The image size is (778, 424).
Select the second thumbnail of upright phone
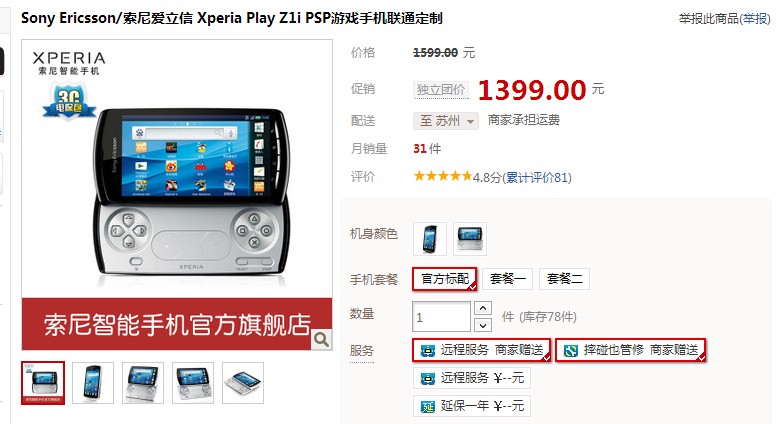point(93,383)
